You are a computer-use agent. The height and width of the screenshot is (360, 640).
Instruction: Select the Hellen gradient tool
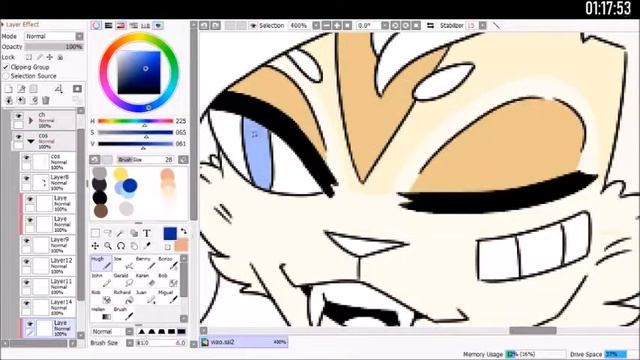pyautogui.click(x=101, y=313)
